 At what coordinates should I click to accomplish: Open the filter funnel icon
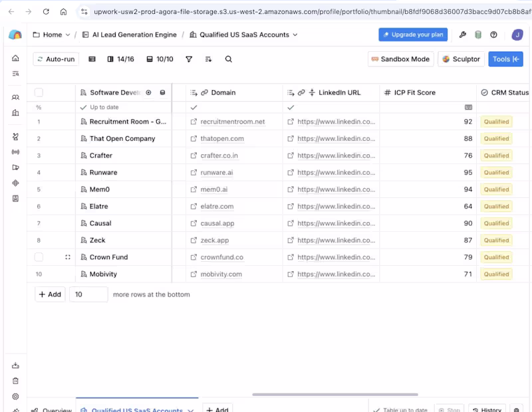189,59
